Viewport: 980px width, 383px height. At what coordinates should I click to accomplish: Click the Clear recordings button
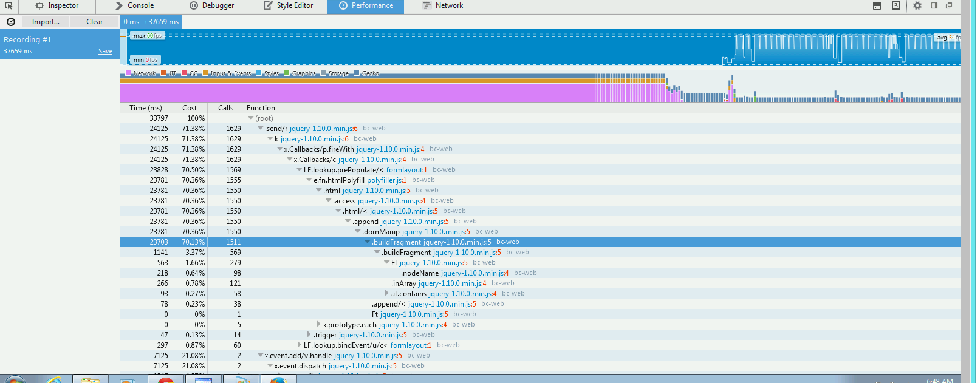pyautogui.click(x=94, y=22)
